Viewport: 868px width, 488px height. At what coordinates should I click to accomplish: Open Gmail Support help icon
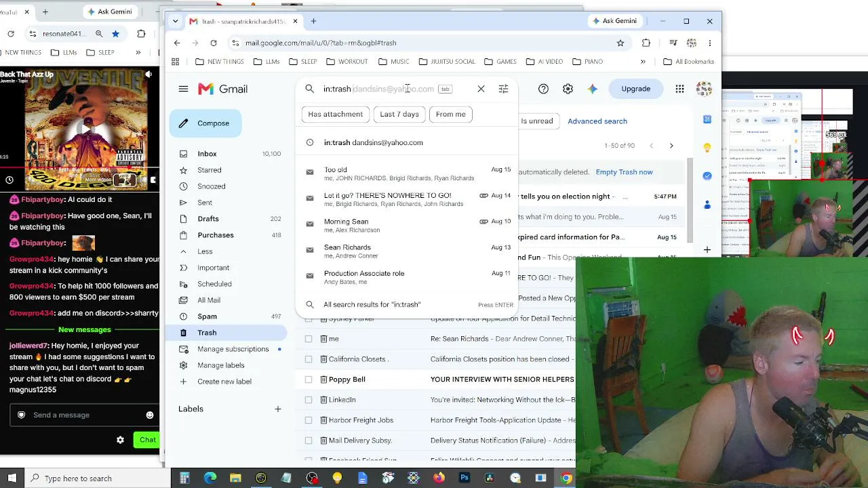pyautogui.click(x=543, y=89)
